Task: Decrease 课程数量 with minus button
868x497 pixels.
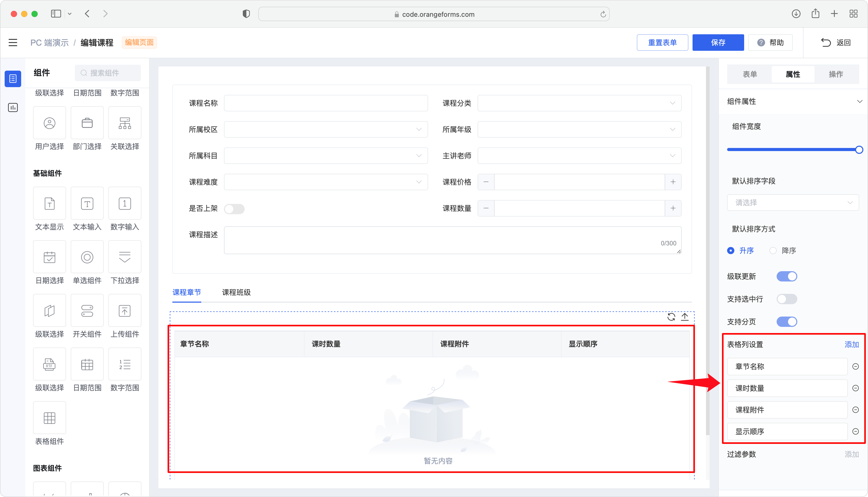Action: coord(486,208)
